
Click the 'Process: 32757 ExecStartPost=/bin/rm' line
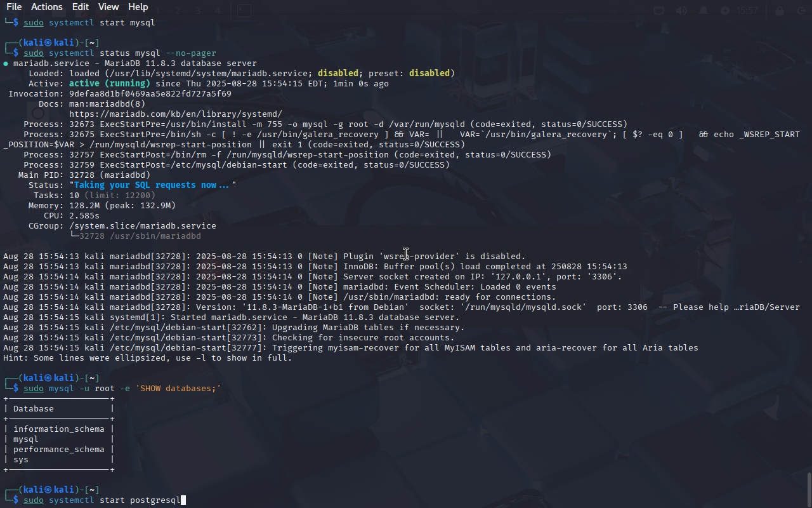pyautogui.click(x=287, y=154)
